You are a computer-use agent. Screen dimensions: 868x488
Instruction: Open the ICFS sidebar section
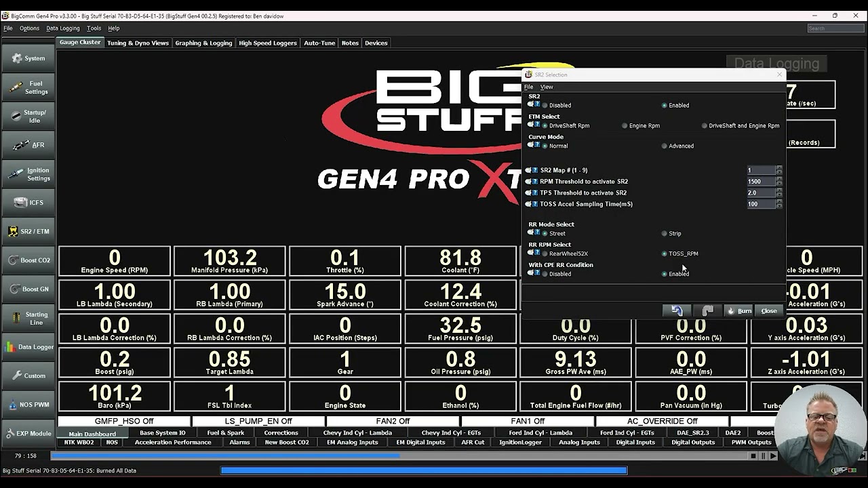[x=28, y=203]
